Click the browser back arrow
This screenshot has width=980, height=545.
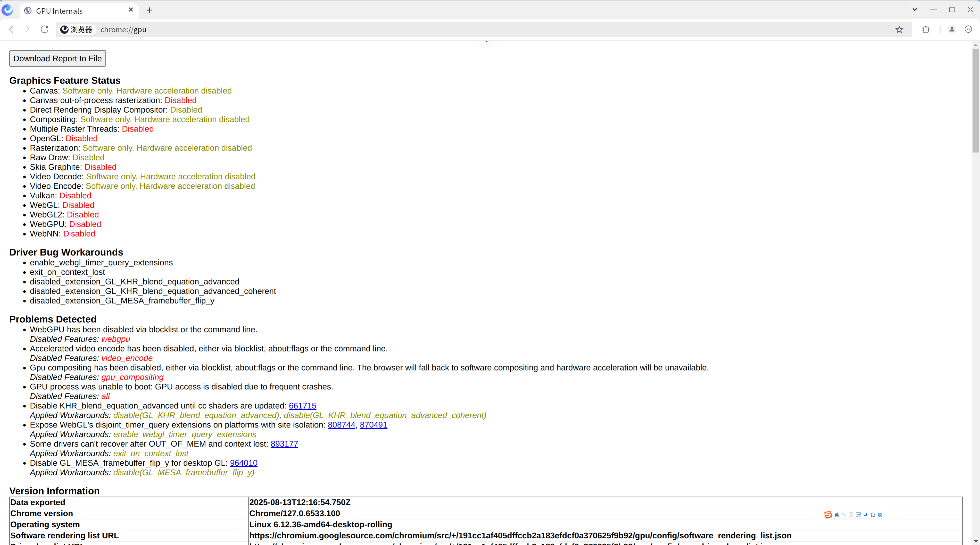click(11, 29)
